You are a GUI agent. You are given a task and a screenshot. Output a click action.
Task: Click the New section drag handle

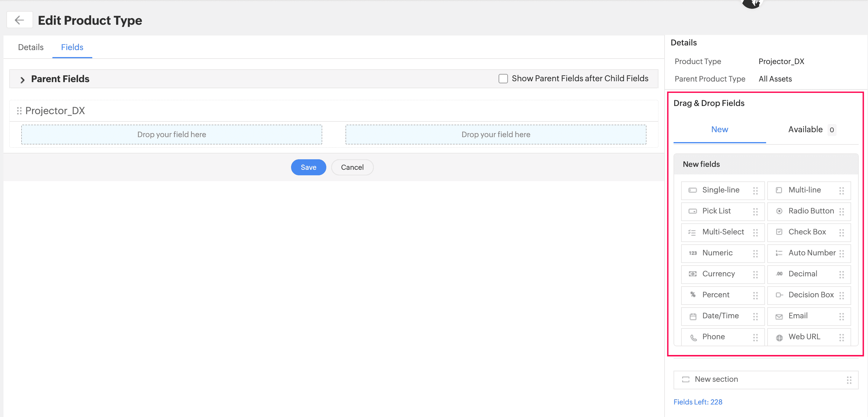coord(849,380)
